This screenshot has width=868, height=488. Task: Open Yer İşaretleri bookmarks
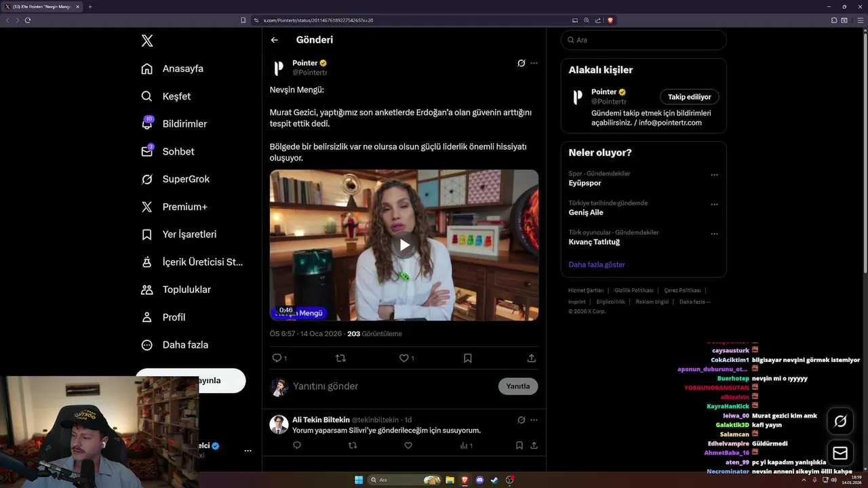[x=178, y=235]
